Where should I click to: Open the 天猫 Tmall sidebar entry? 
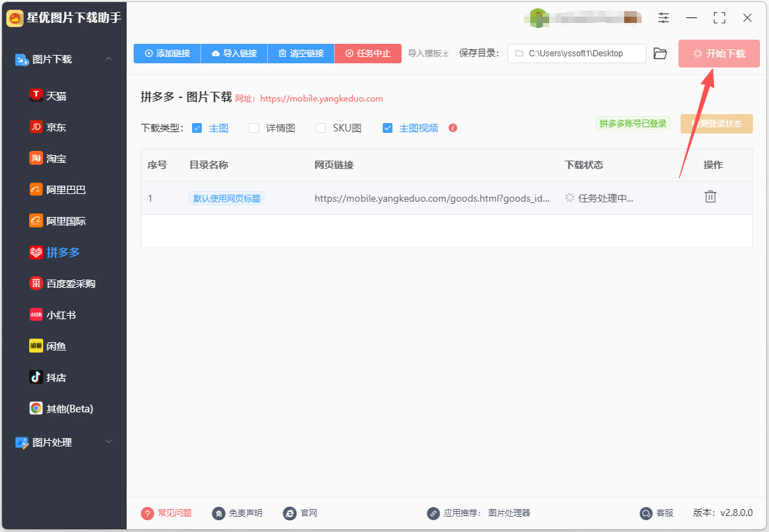(x=48, y=96)
